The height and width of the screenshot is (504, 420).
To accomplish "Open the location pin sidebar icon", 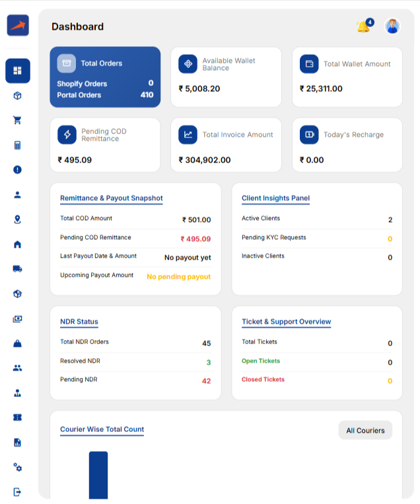I will 17,219.
